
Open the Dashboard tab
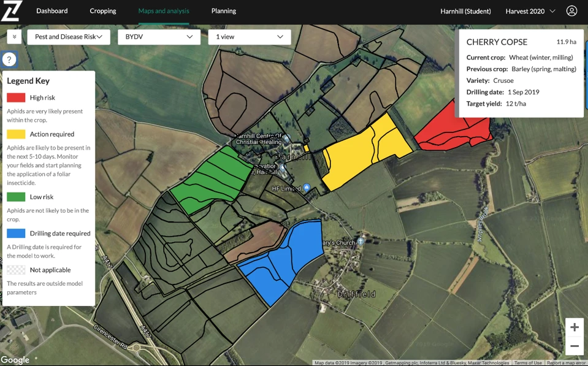52,11
